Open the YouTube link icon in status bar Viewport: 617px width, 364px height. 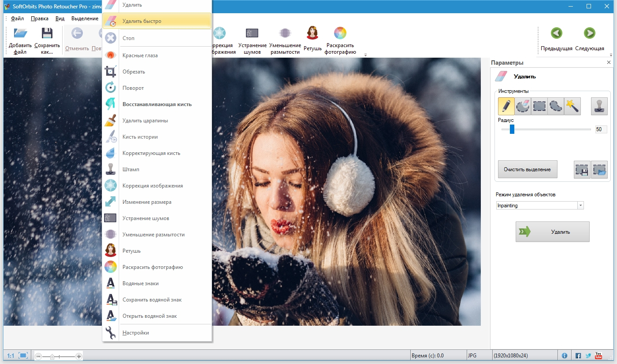pyautogui.click(x=598, y=356)
